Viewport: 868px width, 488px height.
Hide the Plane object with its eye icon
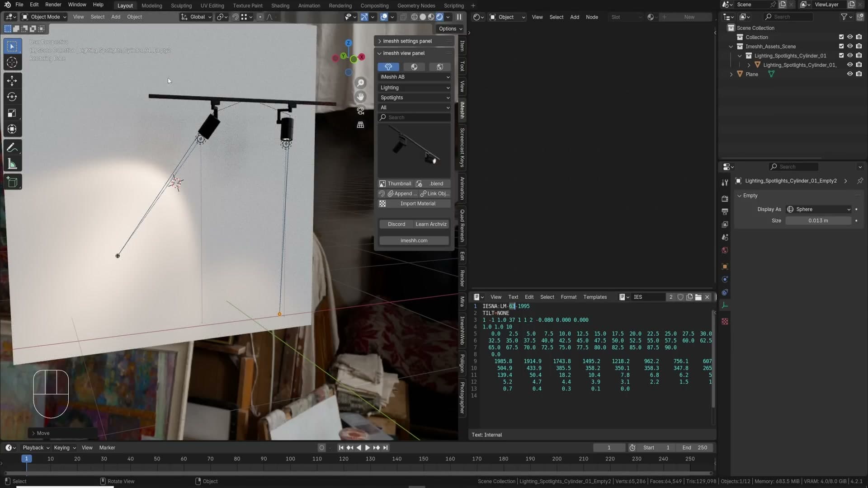(850, 74)
